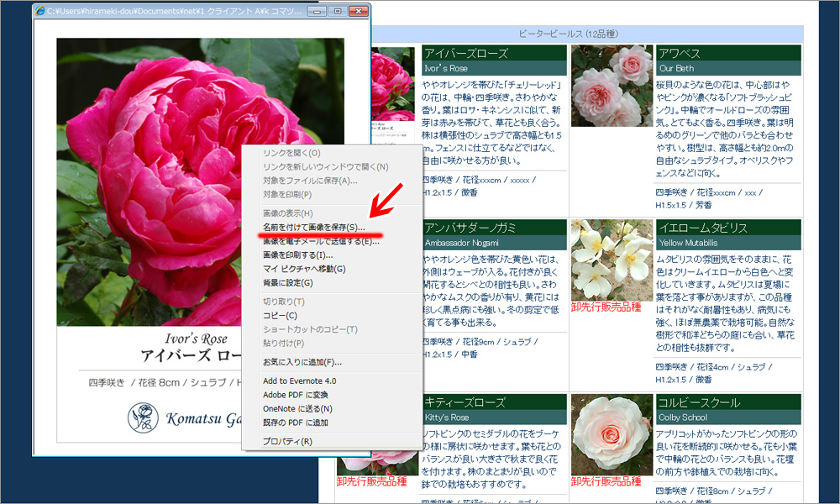The image size is (840, 504).
Task: Click the イエロームタビリス heading
Action: [703, 228]
